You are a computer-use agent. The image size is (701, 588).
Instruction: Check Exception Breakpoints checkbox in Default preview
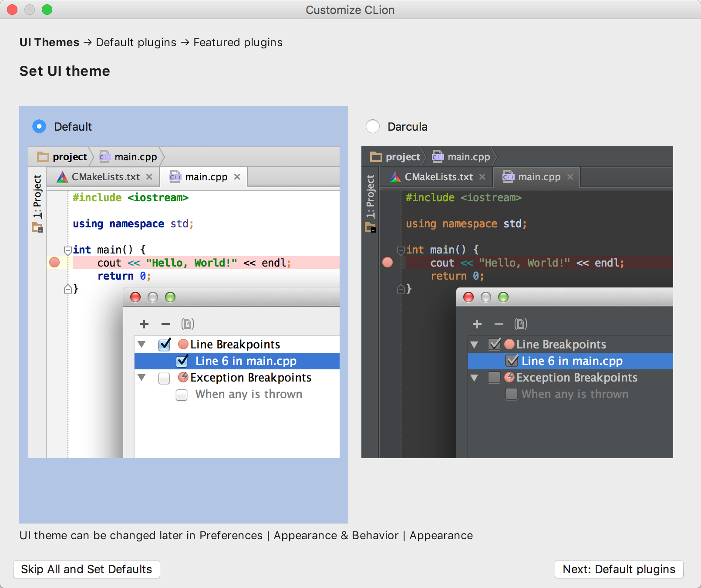[x=164, y=378]
